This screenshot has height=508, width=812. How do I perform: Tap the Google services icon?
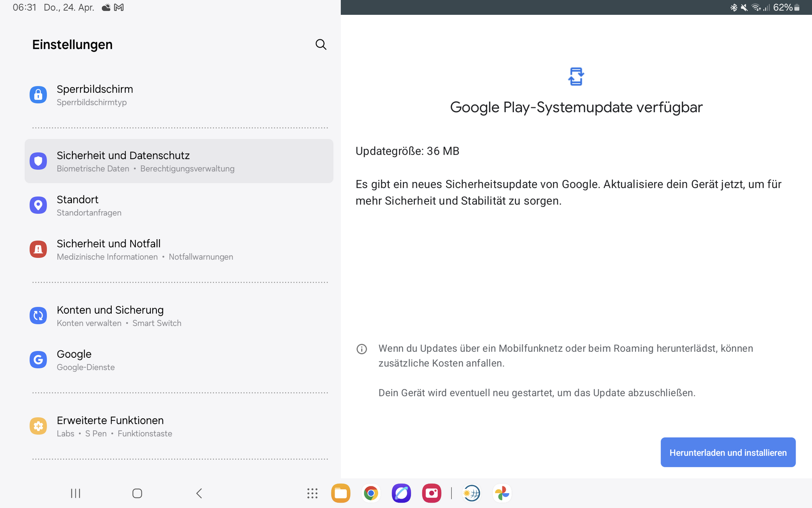click(x=38, y=360)
